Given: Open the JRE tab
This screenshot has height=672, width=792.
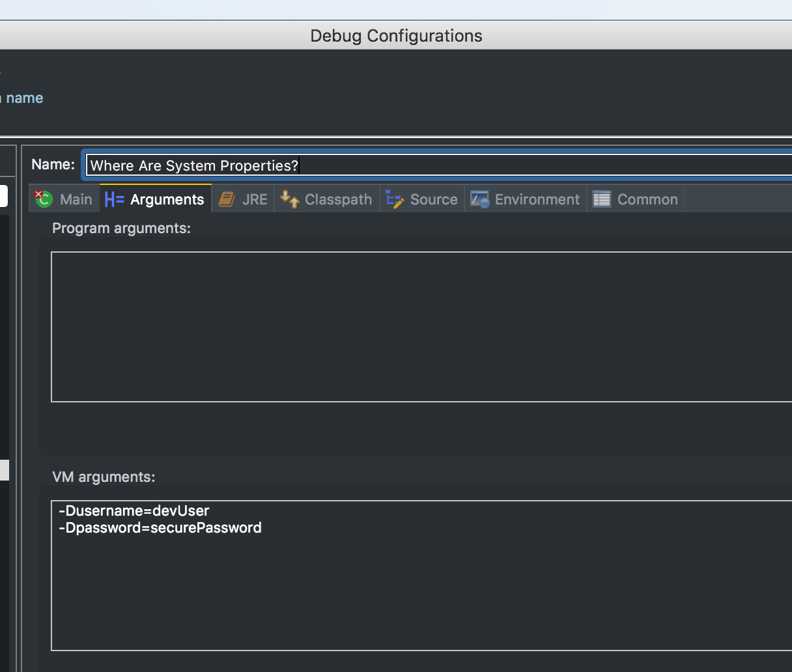Looking at the screenshot, I should 254,199.
